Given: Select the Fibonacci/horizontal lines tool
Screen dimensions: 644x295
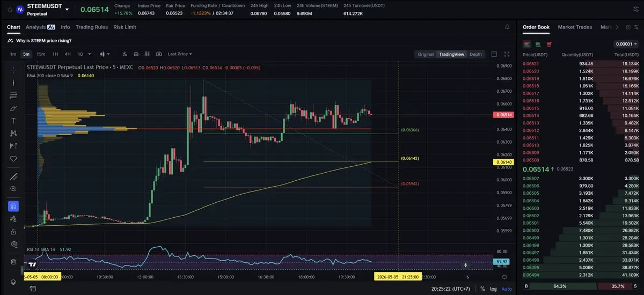Looking at the screenshot, I should [x=13, y=95].
